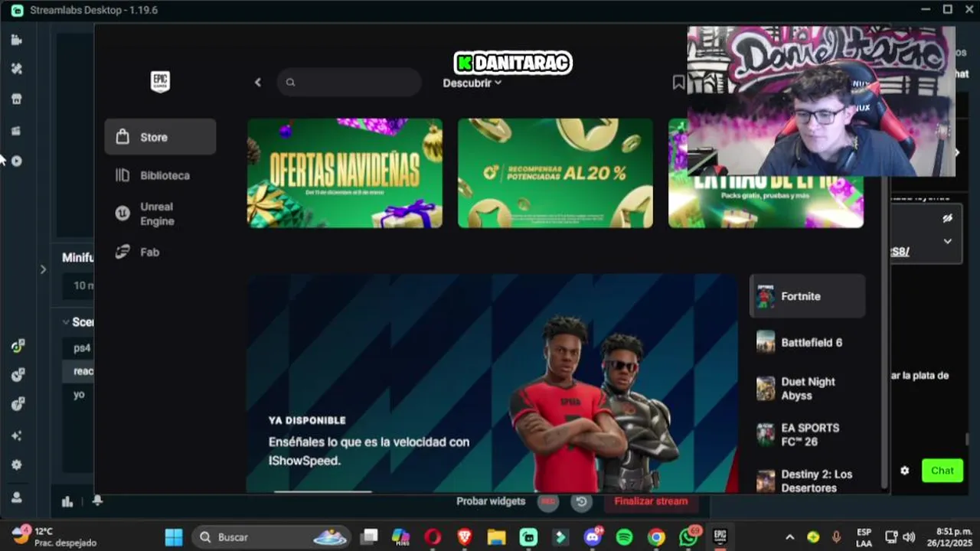This screenshot has height=551, width=980.
Task: Click Probar widgets
Action: (491, 501)
